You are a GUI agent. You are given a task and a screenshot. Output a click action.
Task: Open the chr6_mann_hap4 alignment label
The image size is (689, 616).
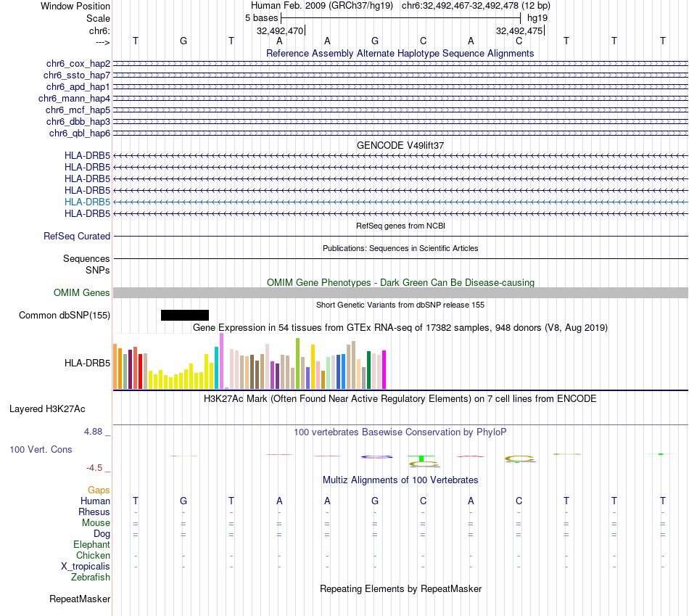74,99
